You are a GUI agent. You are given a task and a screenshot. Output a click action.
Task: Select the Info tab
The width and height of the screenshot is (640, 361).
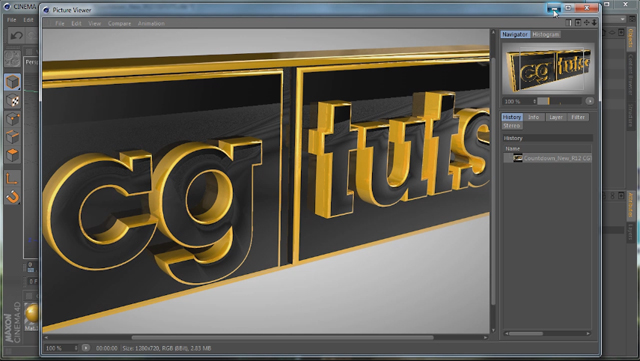[x=533, y=117]
